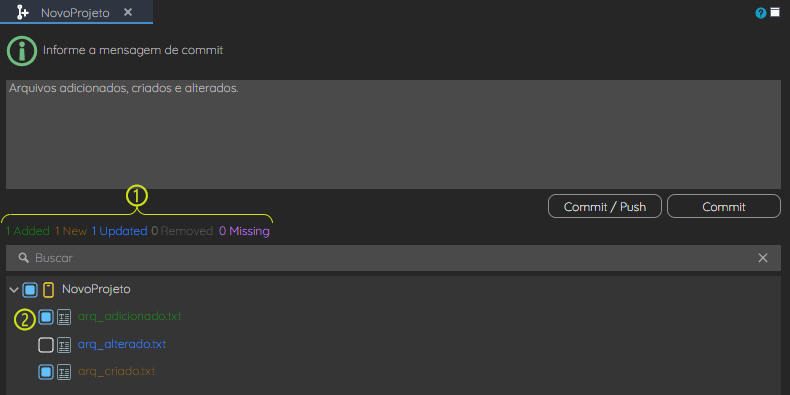Click text file icon beside arq_criado.txt

click(x=63, y=372)
